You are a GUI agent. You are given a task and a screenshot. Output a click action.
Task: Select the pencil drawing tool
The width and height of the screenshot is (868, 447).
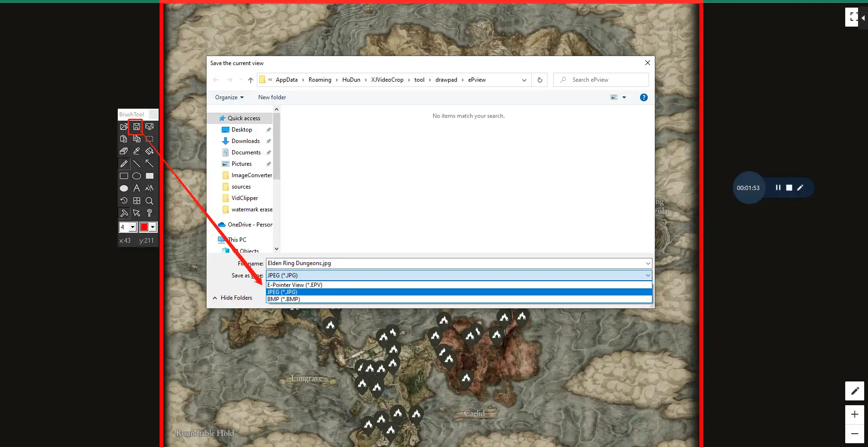tap(124, 163)
